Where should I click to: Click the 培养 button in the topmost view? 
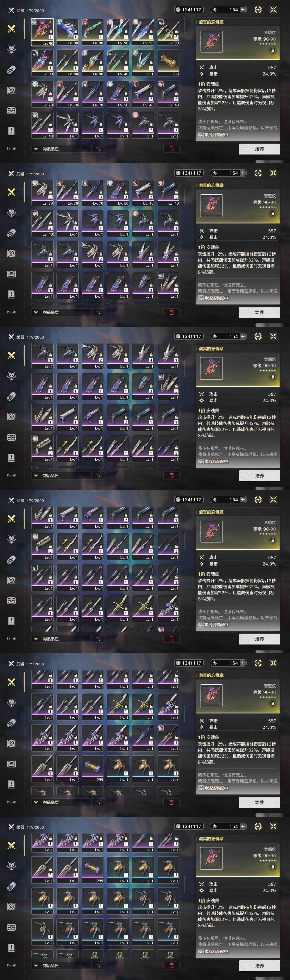click(260, 149)
